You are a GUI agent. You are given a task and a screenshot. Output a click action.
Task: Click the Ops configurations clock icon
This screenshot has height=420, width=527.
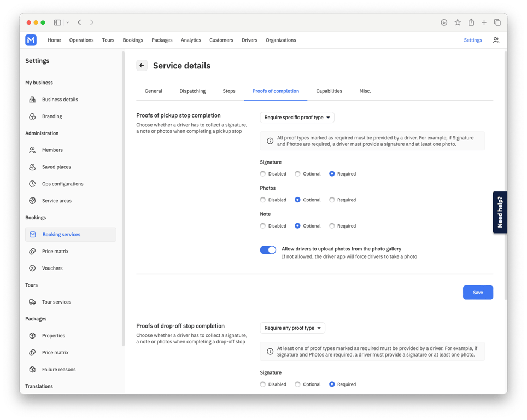point(32,184)
